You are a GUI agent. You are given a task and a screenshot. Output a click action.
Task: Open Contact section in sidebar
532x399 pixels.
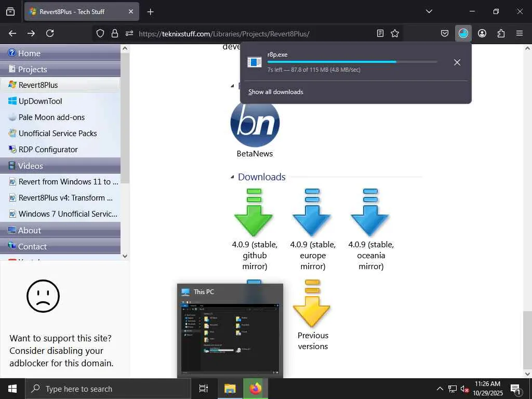(x=60, y=246)
